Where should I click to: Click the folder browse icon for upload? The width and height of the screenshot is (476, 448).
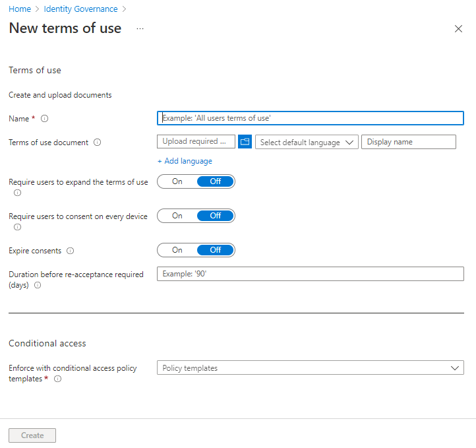point(245,142)
